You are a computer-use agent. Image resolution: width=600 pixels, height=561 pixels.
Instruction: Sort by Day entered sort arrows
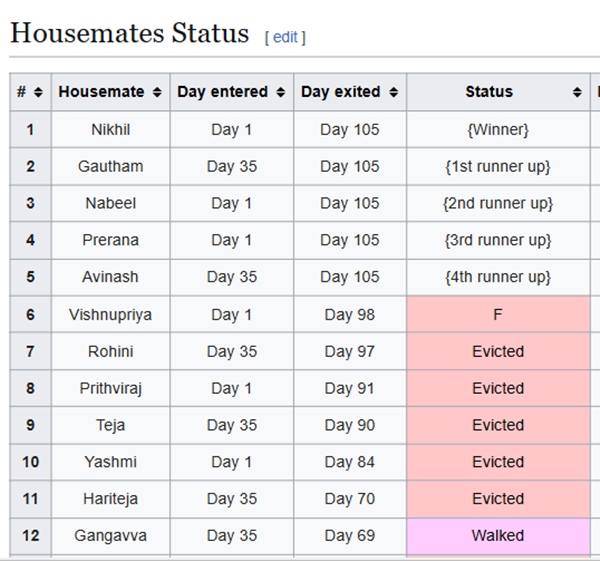tap(281, 92)
